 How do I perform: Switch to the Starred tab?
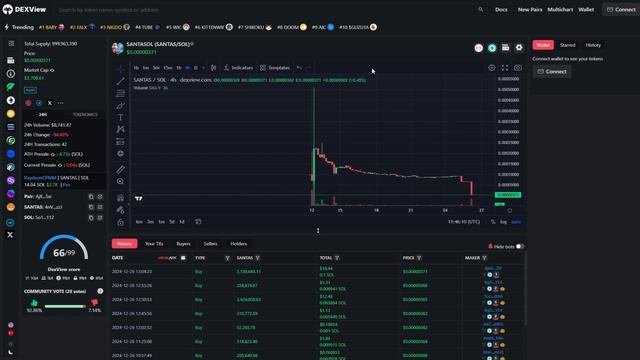pos(567,45)
